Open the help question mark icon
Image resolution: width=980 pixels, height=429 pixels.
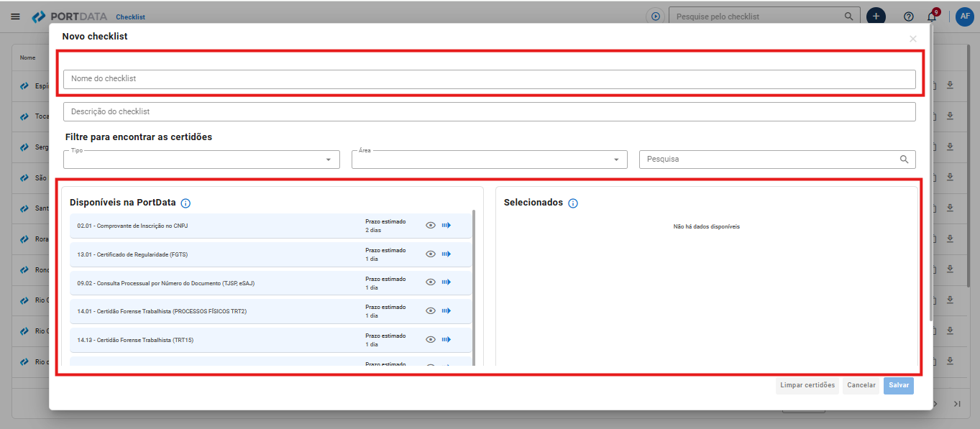click(x=909, y=17)
